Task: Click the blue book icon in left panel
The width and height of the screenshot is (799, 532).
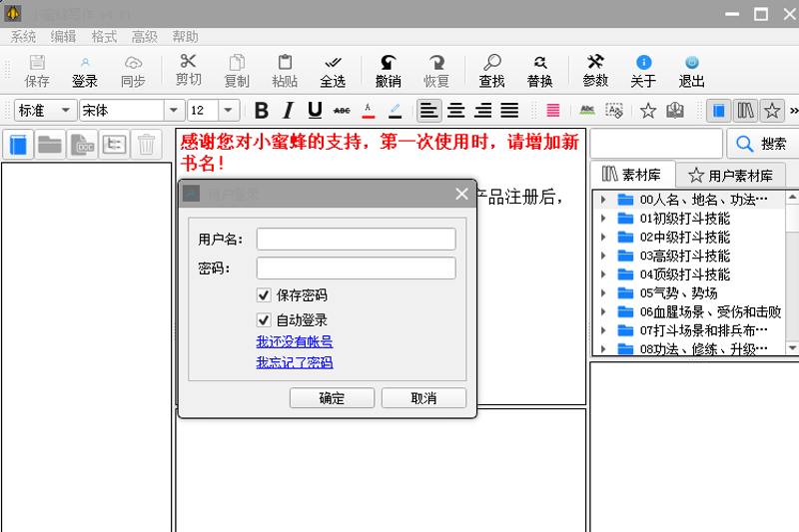Action: [x=19, y=145]
